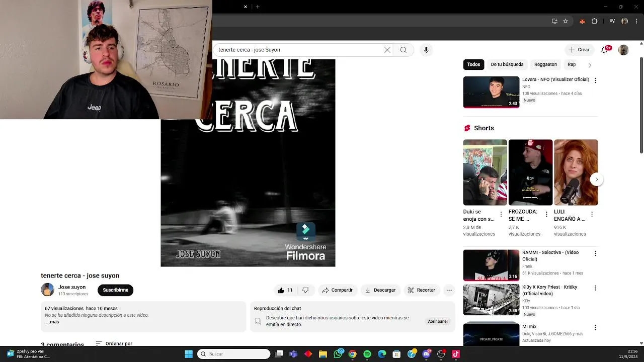The image size is (644, 362).
Task: Show more filter chips with the right arrow
Action: tap(590, 65)
